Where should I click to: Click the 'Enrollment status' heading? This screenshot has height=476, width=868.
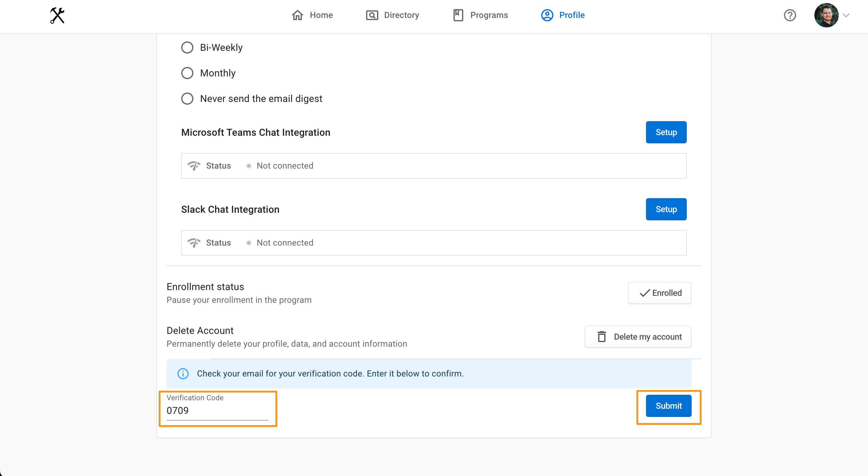tap(205, 287)
